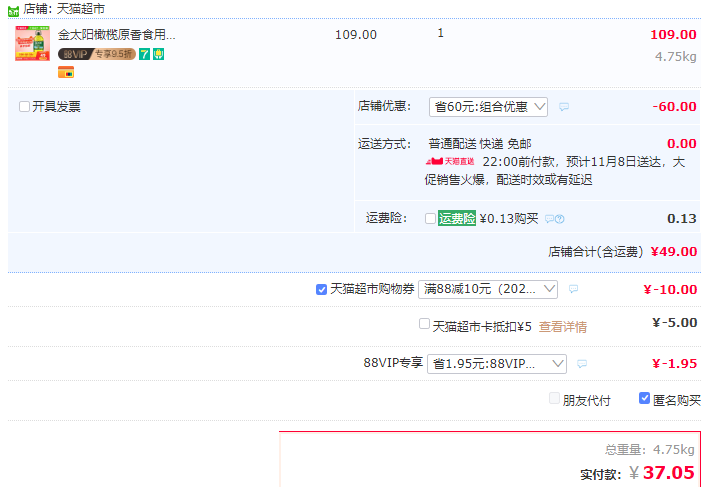Click the help icon beside 运费险
703x487 pixels.
pos(560,219)
